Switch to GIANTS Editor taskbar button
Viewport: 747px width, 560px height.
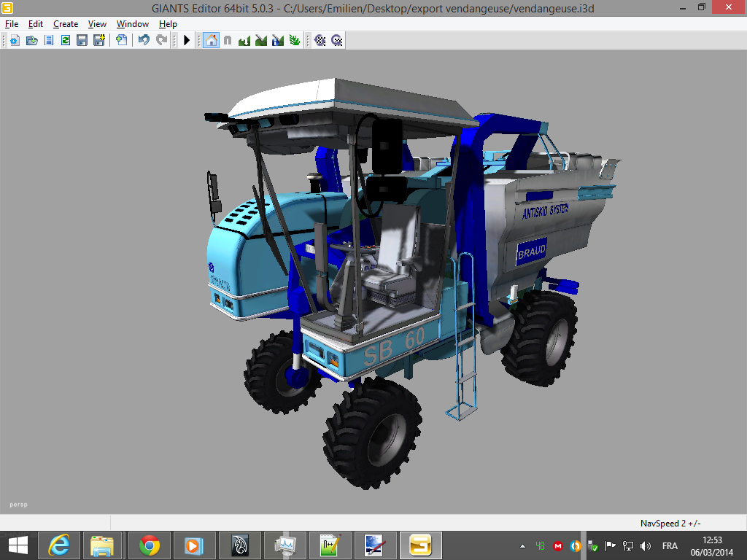421,545
